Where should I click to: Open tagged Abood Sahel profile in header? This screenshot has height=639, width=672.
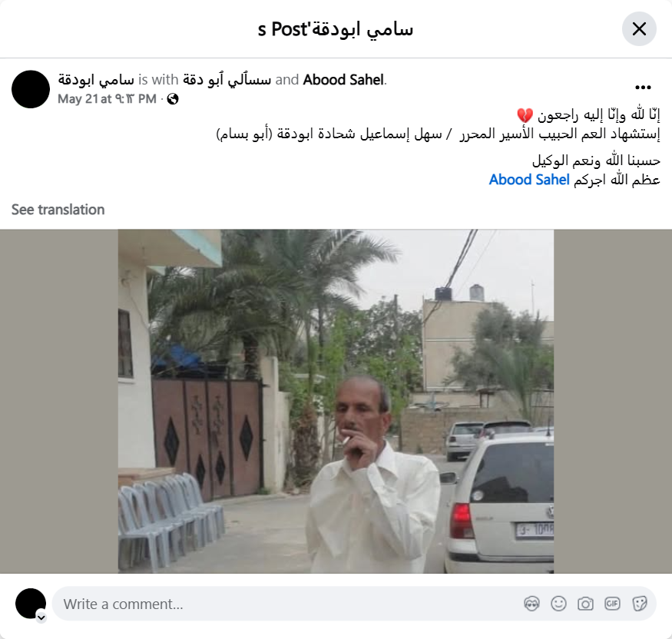click(x=343, y=80)
